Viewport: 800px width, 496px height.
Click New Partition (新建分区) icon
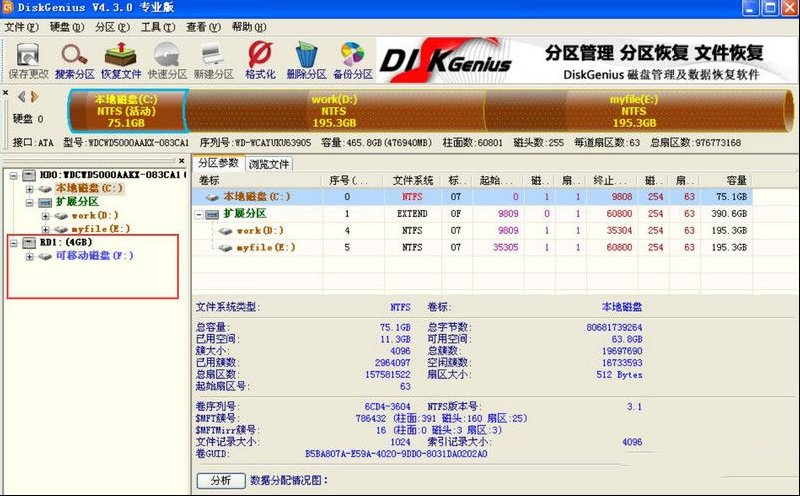coord(213,61)
